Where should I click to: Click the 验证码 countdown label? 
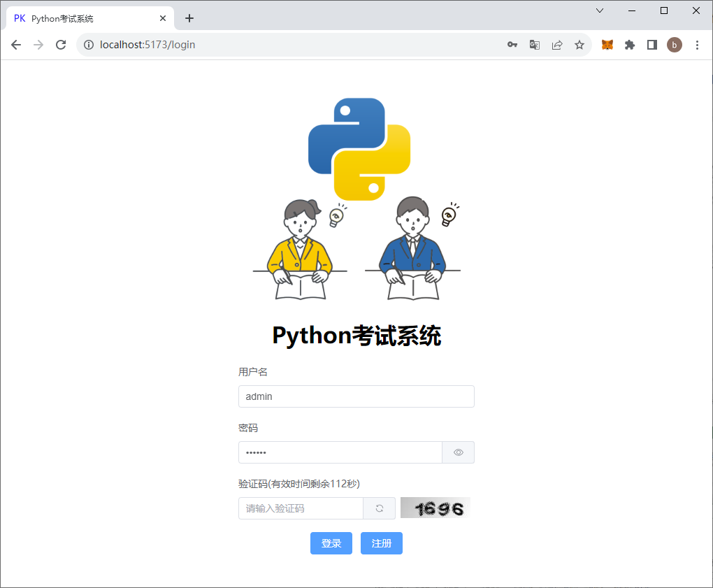point(299,484)
